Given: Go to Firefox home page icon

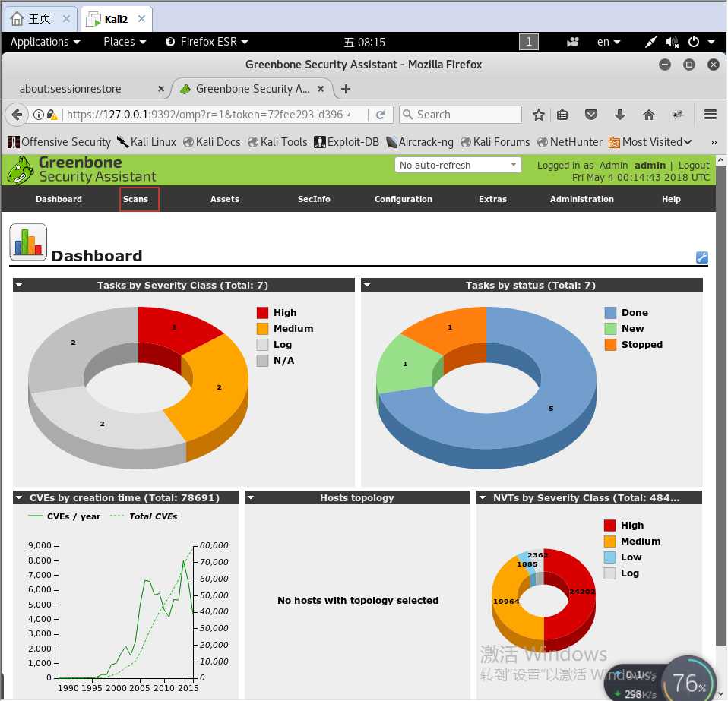Looking at the screenshot, I should (x=649, y=115).
